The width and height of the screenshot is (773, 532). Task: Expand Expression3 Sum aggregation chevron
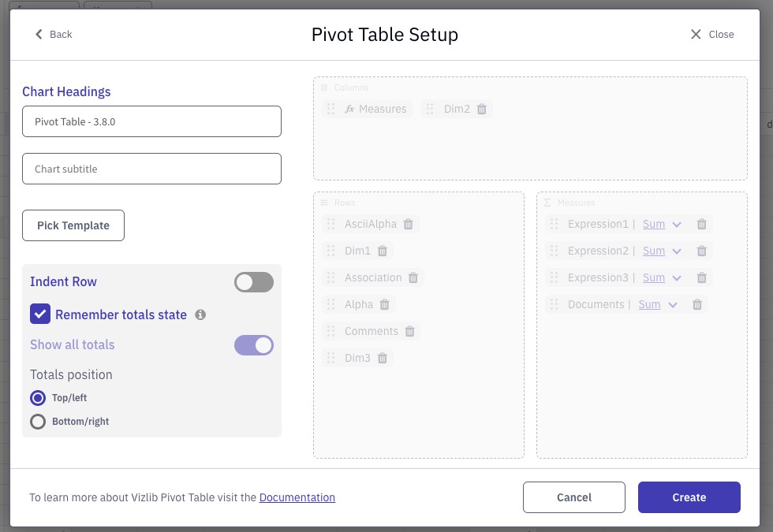[x=677, y=278]
